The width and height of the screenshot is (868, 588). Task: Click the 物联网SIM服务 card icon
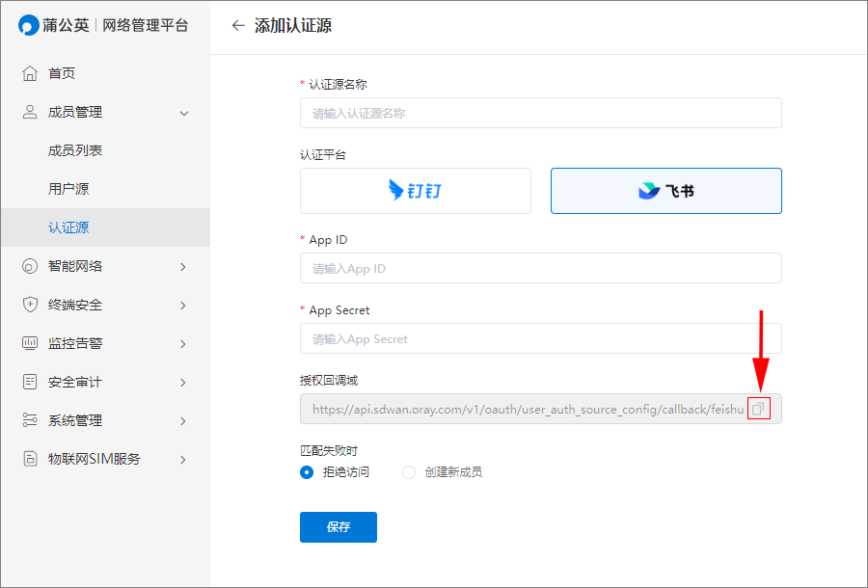click(30, 459)
